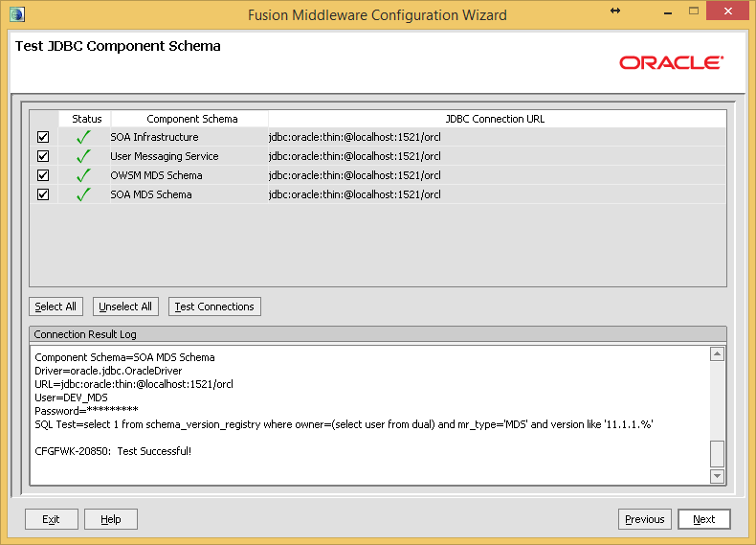Click the Driver=oracle.jdbc.OracleDriver log line
This screenshot has height=545, width=756.
[108, 371]
